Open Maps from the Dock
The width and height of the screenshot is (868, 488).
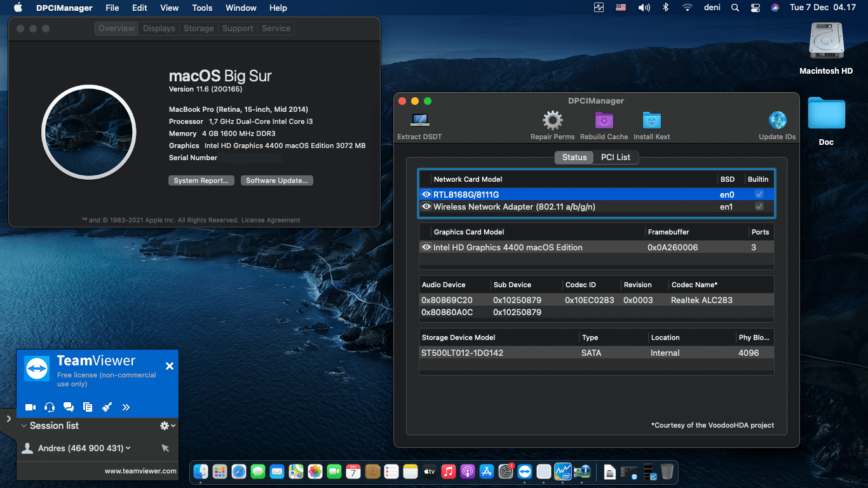click(296, 471)
